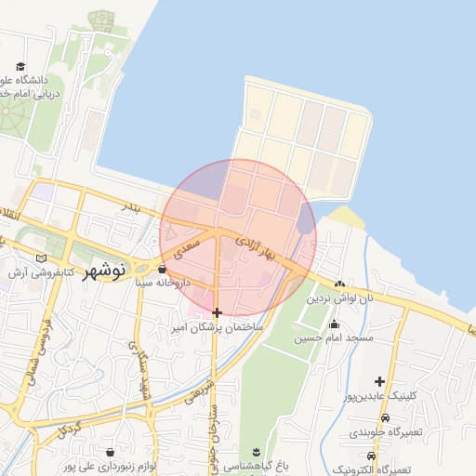This screenshot has height=476, width=476.
Task: Select the front-end repair shop car icon
Action: [x=385, y=417]
